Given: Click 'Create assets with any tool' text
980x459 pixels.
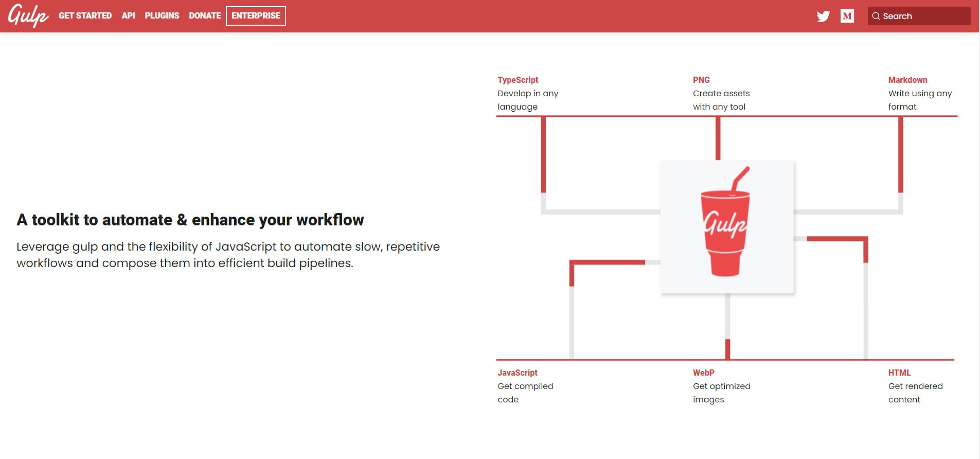Looking at the screenshot, I should (x=721, y=100).
